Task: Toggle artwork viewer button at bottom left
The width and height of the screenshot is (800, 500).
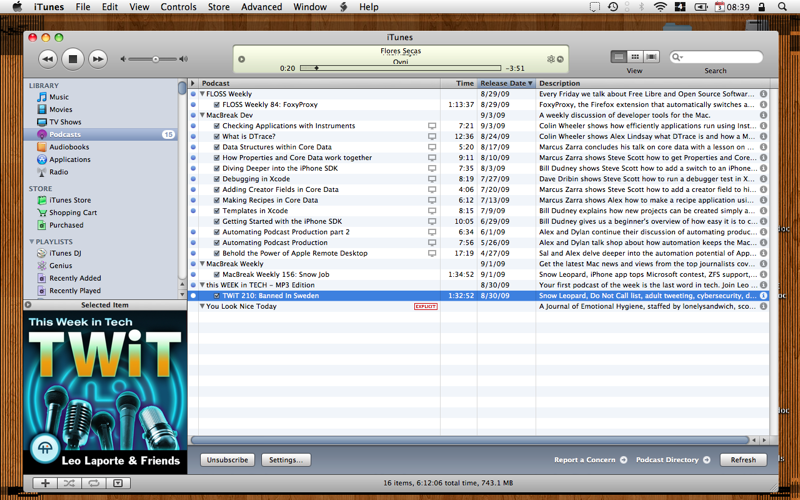Action: point(118,483)
